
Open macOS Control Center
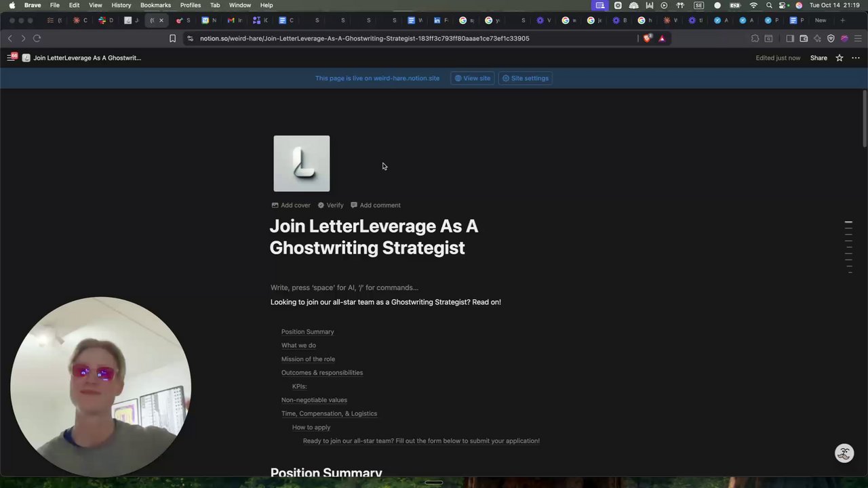(783, 5)
